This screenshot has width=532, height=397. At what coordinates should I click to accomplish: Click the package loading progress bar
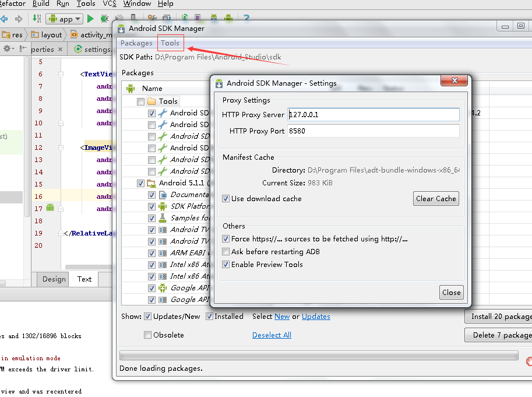(x=318, y=355)
